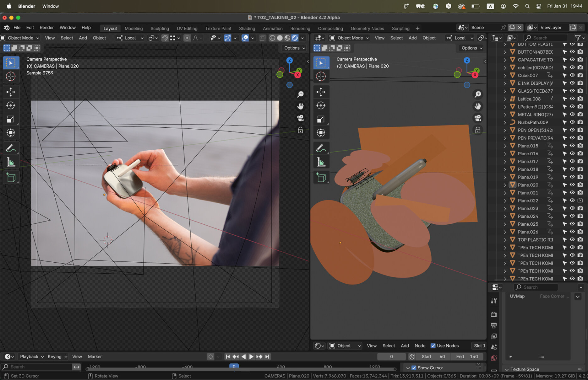Uncheck the Show Cursor checkbox
This screenshot has width=588, height=380.
(414, 368)
